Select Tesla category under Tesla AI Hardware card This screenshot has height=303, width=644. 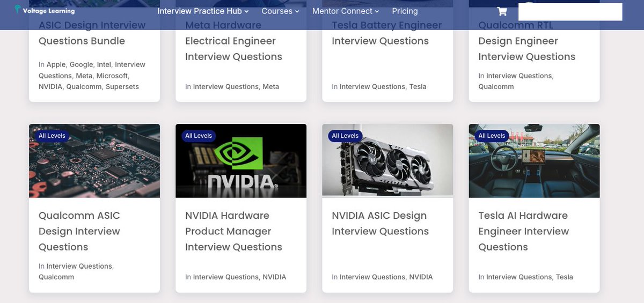565,277
